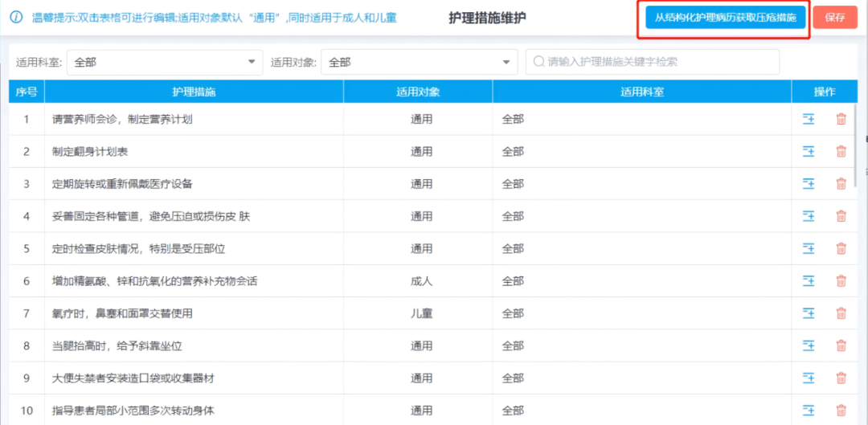Insert row after 制定翻身计划表
This screenshot has width=868, height=425.
[x=809, y=151]
